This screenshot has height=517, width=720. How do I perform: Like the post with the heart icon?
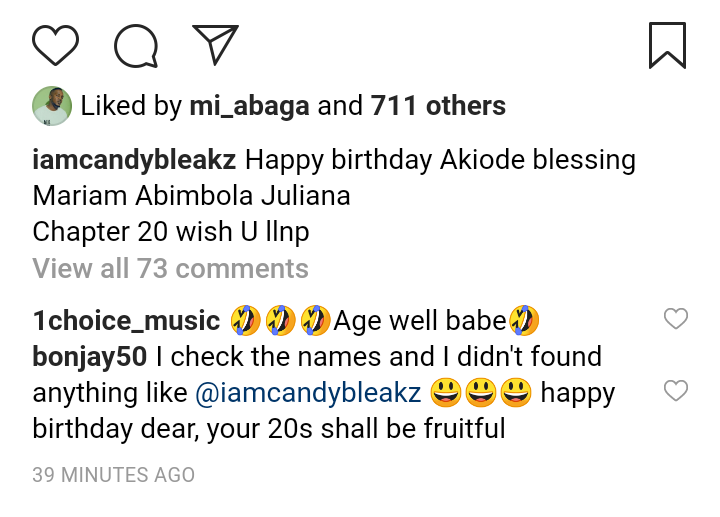click(55, 45)
